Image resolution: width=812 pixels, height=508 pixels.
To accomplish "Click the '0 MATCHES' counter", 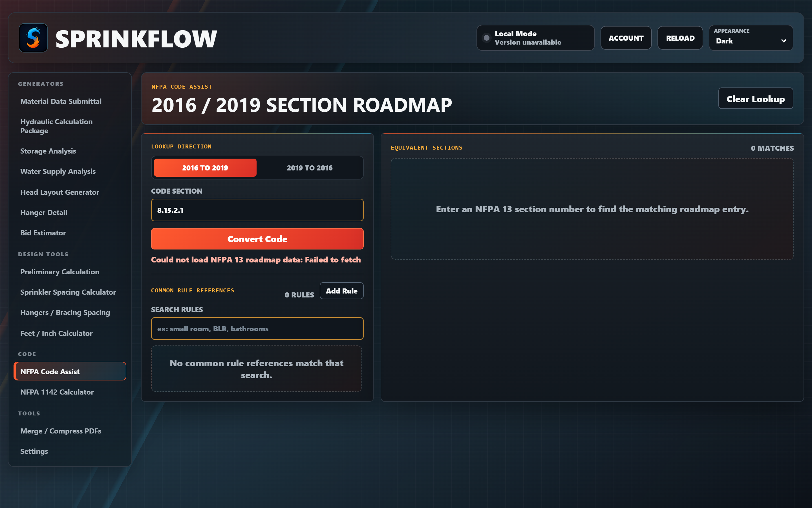I will point(772,148).
